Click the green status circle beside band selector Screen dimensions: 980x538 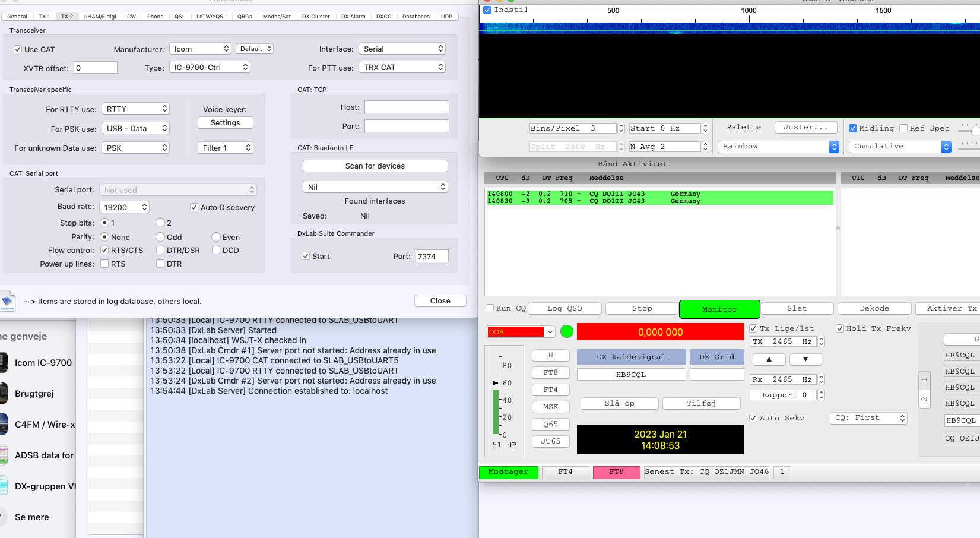(x=567, y=331)
